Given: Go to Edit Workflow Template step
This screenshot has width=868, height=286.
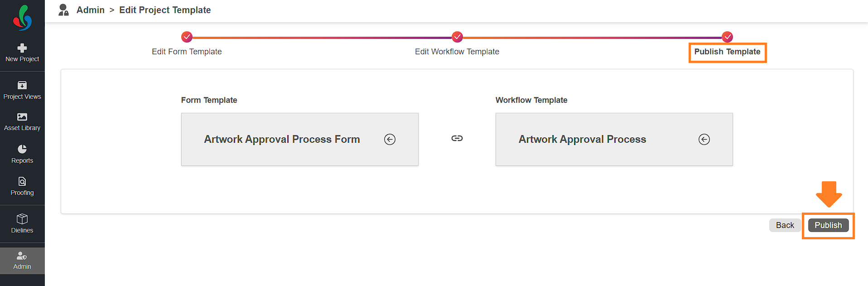Looking at the screenshot, I should 457,52.
